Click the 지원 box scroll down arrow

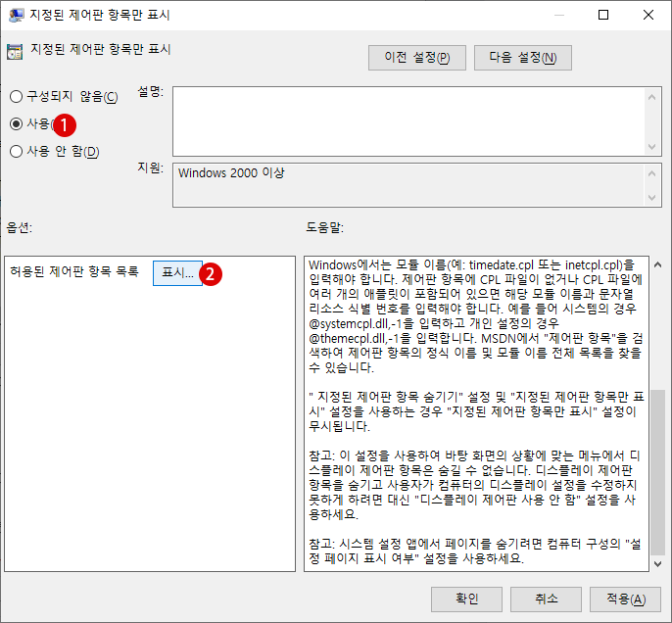651,198
